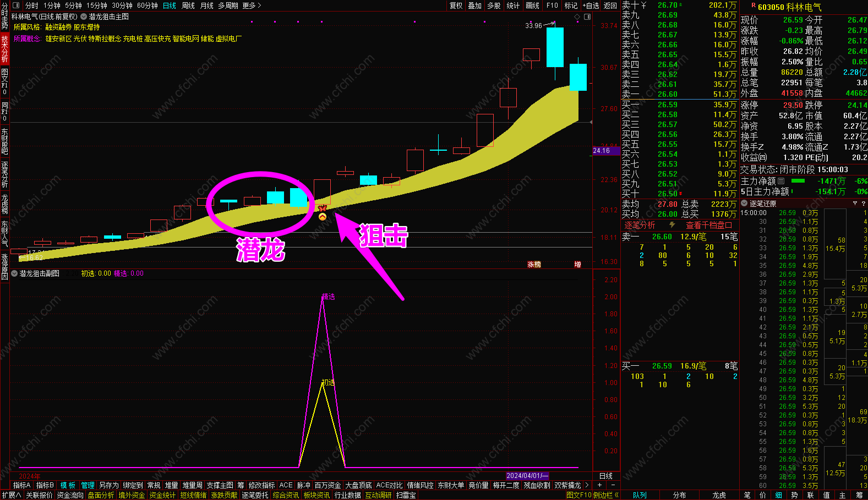The image size is (868, 500).
Task: Click the 复权 toolbar button
Action: coord(456,6)
